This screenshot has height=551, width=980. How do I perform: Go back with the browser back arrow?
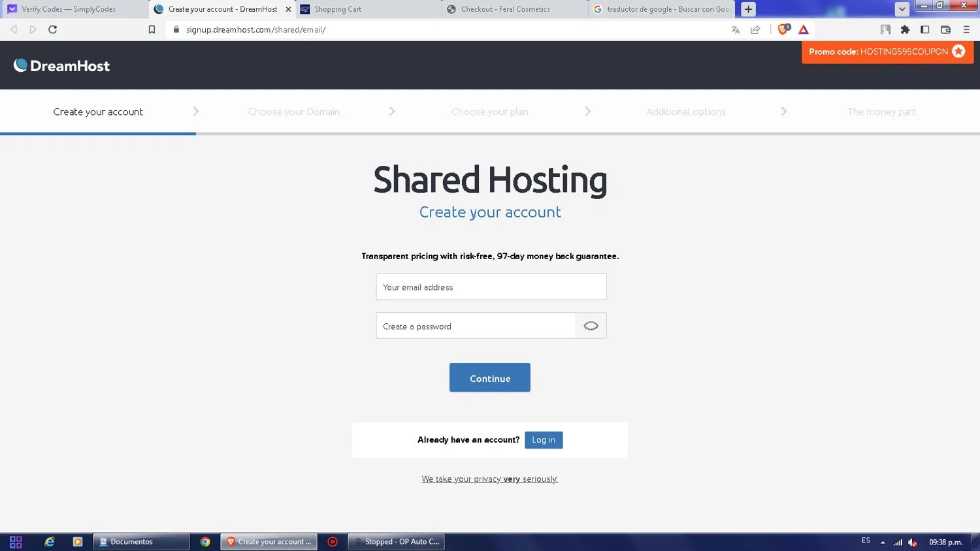click(x=14, y=29)
